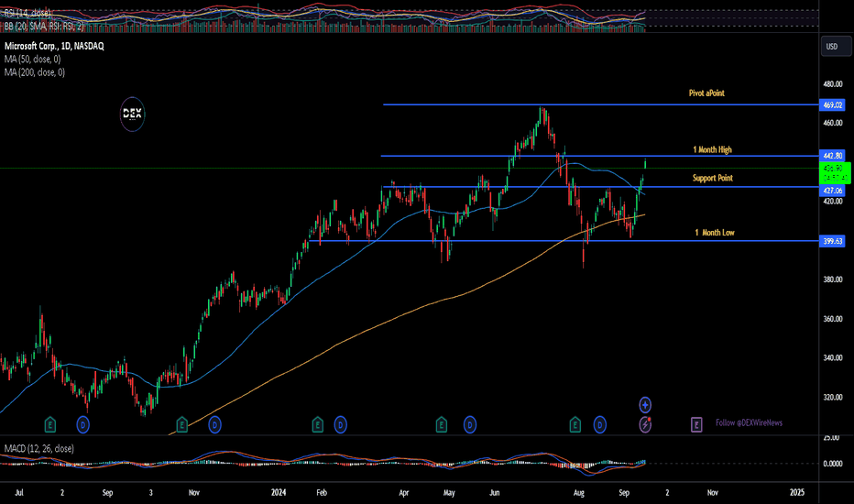Select the BB (20, SMA) indicator legend

tap(44, 26)
